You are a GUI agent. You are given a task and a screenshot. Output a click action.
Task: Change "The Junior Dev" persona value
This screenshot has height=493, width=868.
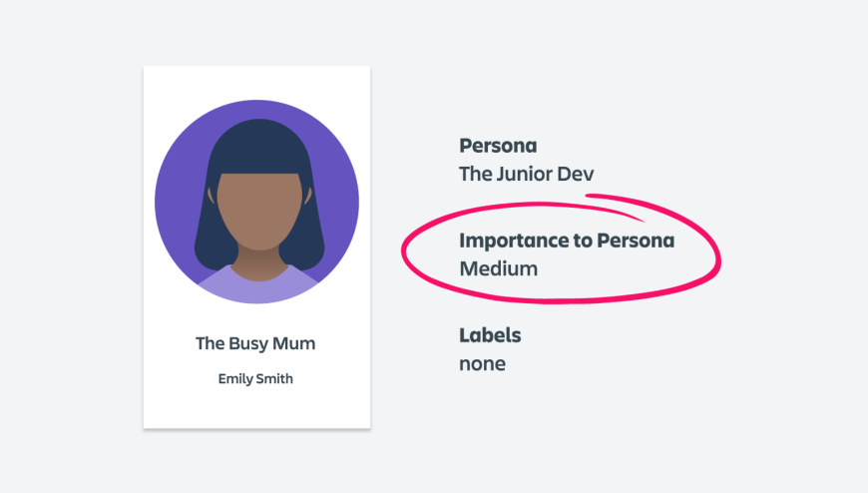click(526, 174)
